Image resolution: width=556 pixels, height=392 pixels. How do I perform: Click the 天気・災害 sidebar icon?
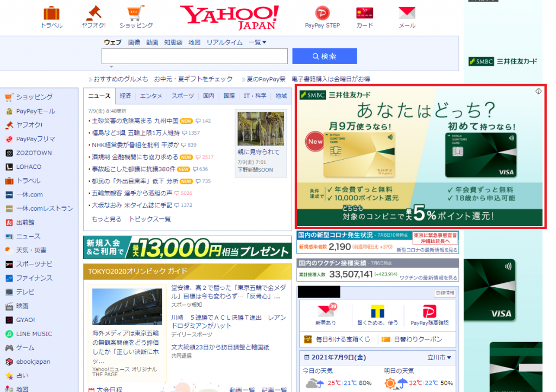pos(9,250)
